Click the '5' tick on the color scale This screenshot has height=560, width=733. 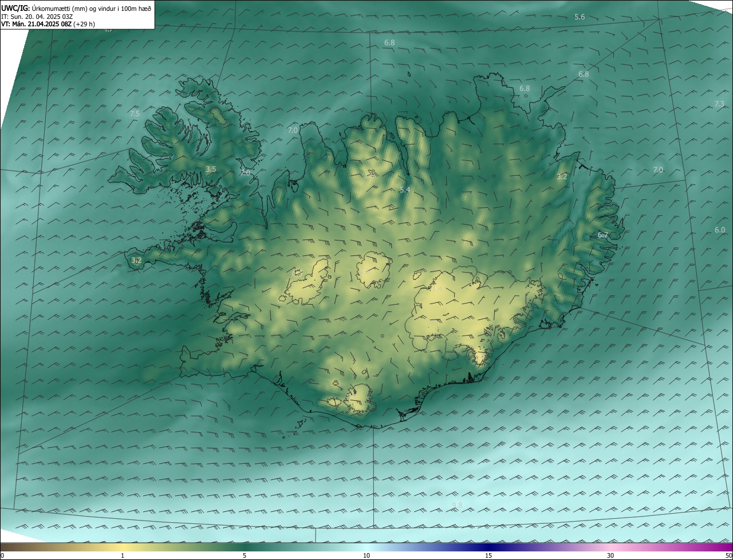[245, 555]
